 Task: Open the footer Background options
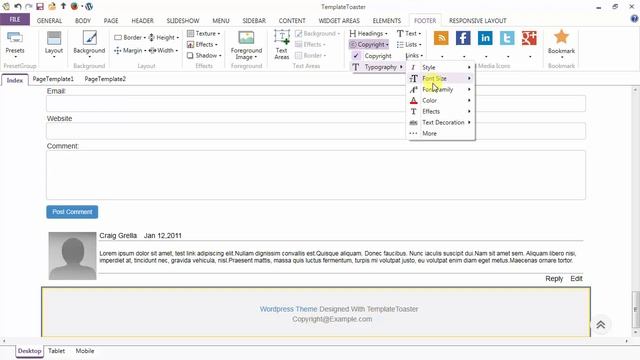(89, 44)
